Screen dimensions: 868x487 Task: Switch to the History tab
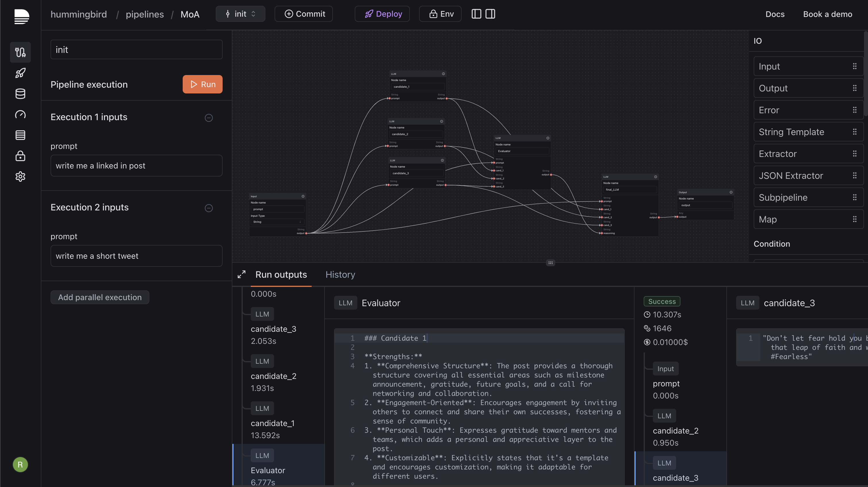click(x=340, y=275)
